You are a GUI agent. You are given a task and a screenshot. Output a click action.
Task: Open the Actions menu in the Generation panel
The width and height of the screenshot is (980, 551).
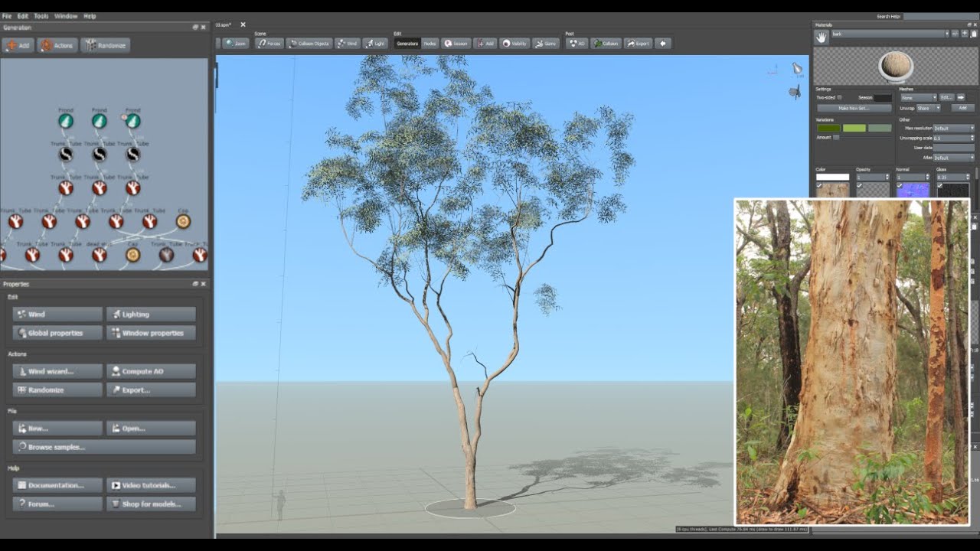[57, 45]
